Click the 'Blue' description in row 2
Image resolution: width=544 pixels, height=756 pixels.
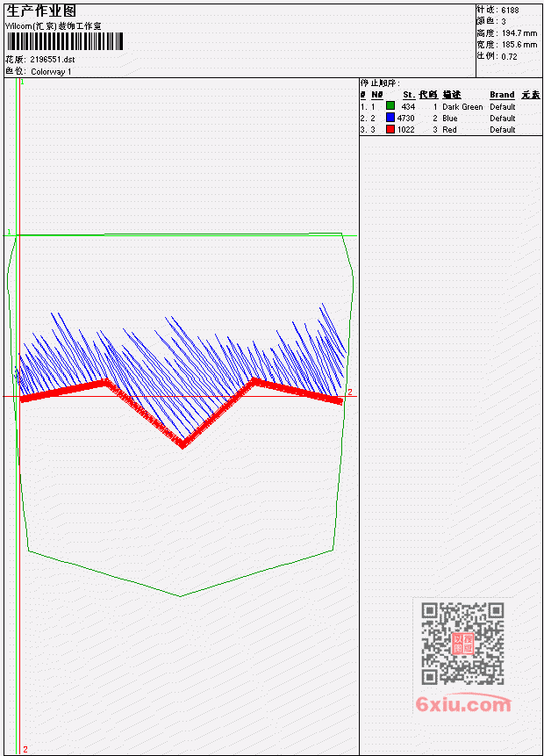point(450,119)
